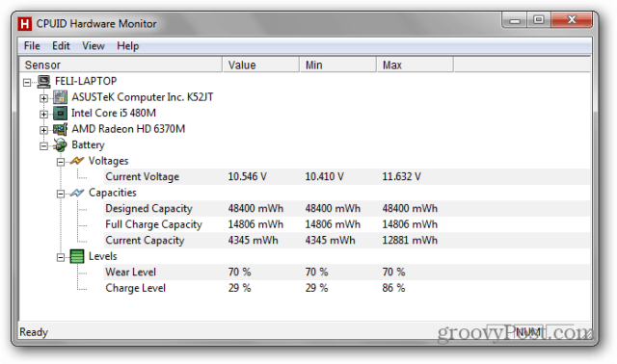617x364 pixels.
Task: Click Designed Capacity value 48400 mWh
Action: tap(255, 208)
